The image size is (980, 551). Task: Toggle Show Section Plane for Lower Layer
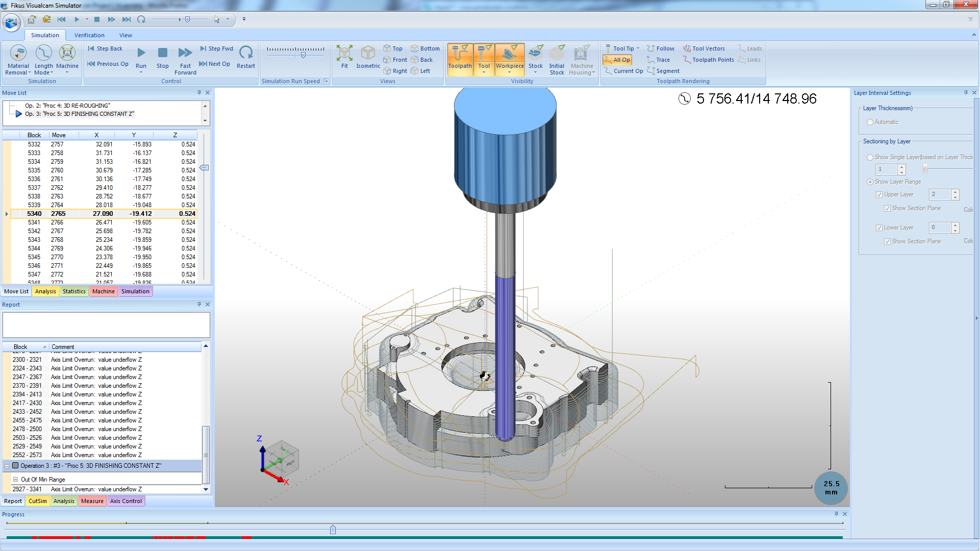889,241
